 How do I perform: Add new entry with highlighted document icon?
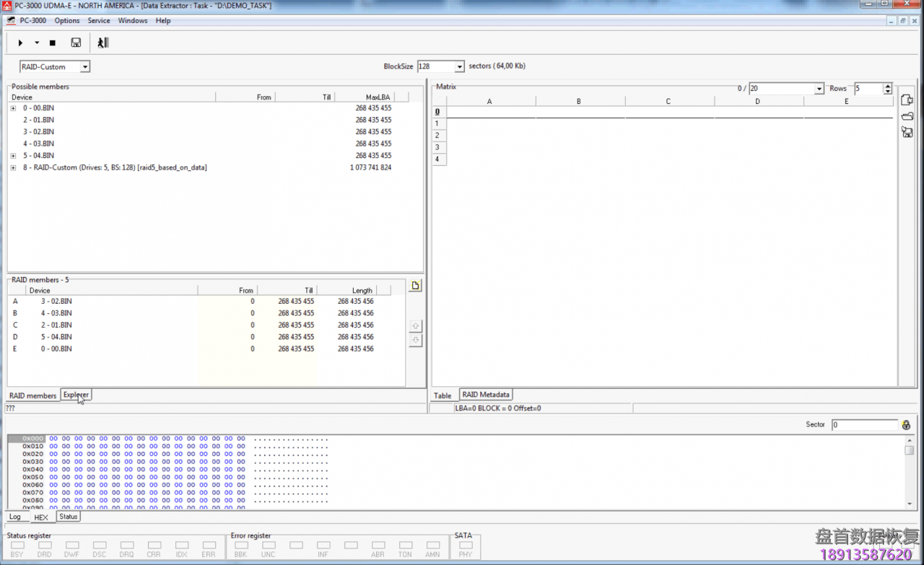pyautogui.click(x=415, y=286)
